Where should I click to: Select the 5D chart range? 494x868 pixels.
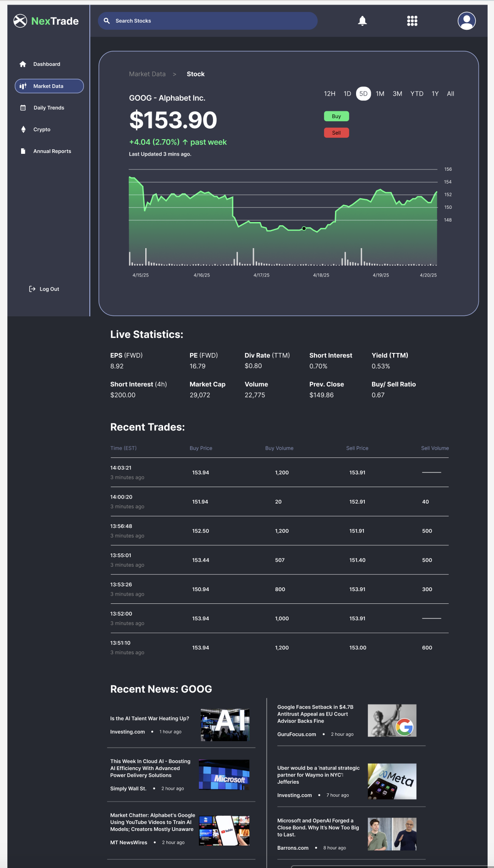point(363,93)
